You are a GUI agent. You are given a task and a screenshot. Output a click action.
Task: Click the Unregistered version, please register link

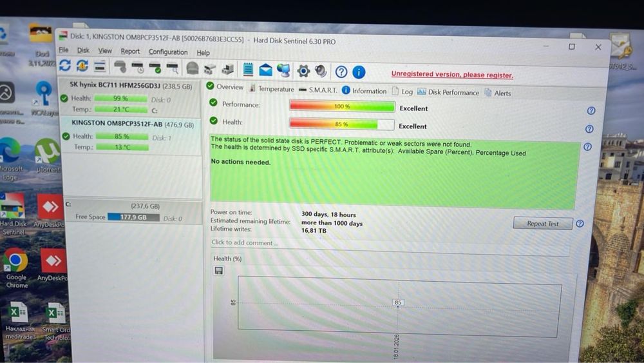click(452, 74)
